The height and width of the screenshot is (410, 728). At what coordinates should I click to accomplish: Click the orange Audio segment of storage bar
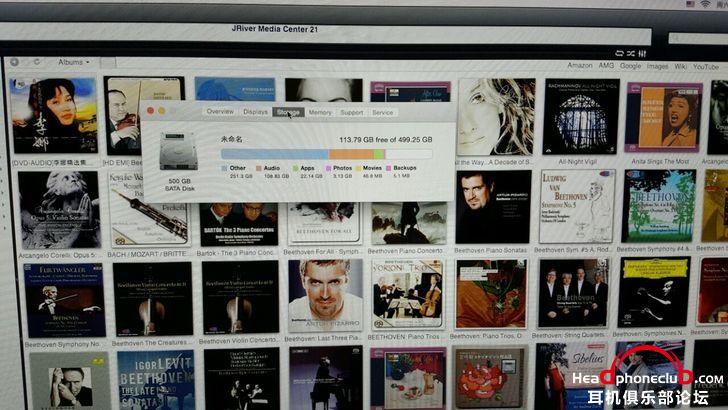(351, 154)
